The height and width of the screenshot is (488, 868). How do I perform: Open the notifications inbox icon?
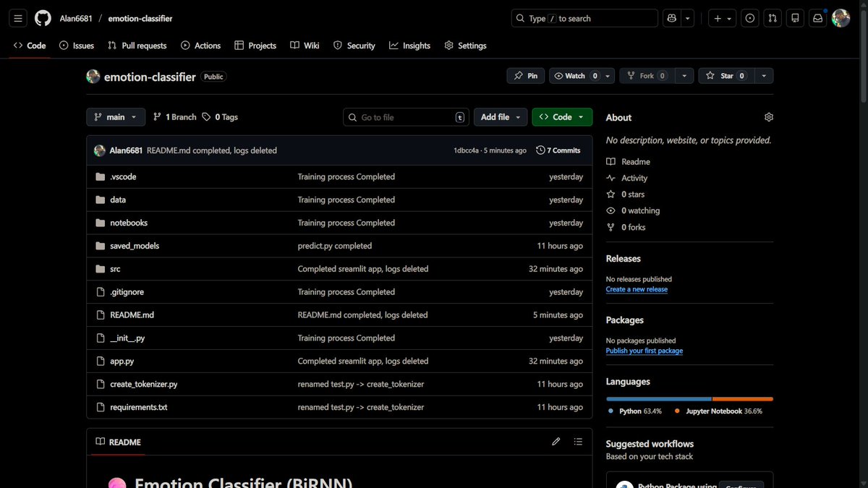[x=817, y=18]
